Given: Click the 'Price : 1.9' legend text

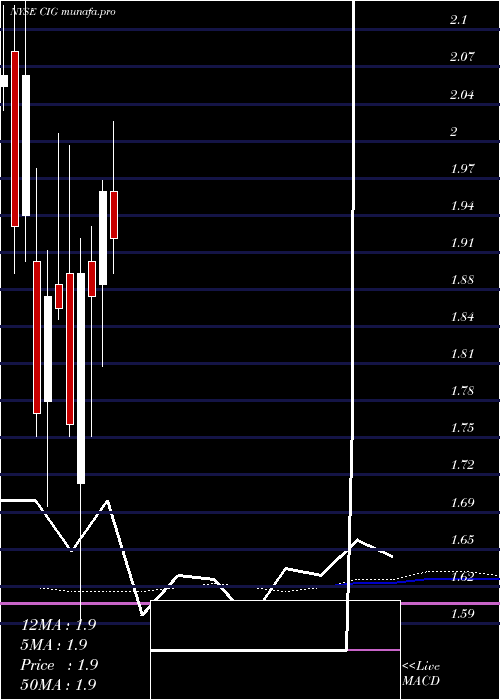Looking at the screenshot, I should click(x=59, y=665).
